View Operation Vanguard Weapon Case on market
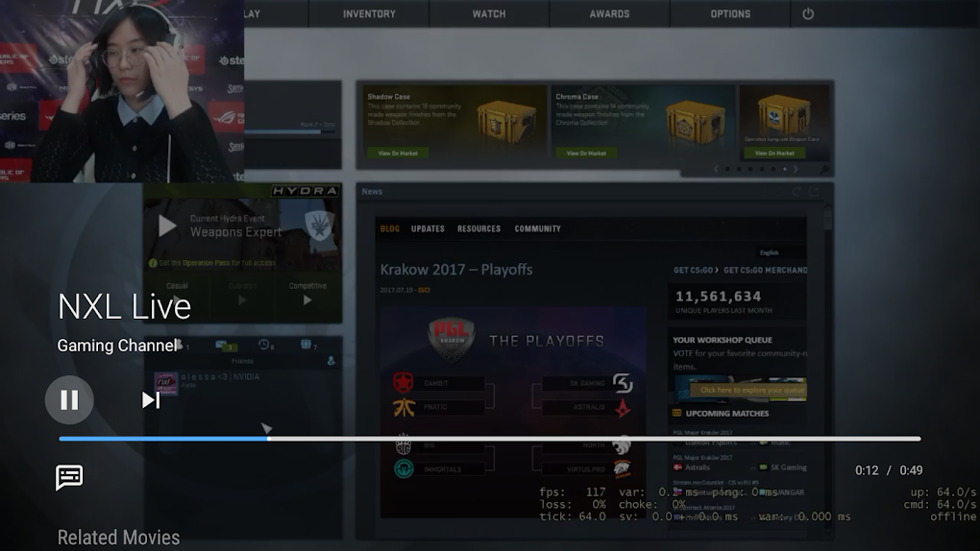Screen dimensions: 980x551 (774, 153)
